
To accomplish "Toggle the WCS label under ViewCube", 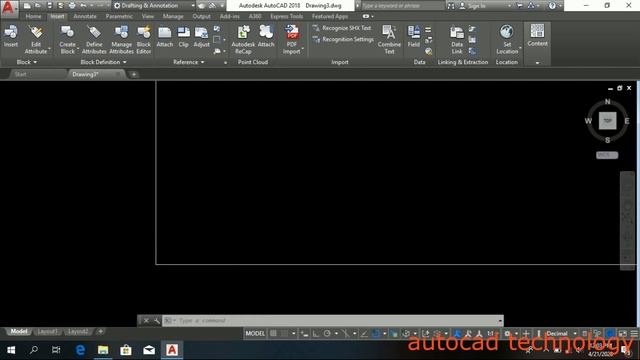I will click(607, 155).
